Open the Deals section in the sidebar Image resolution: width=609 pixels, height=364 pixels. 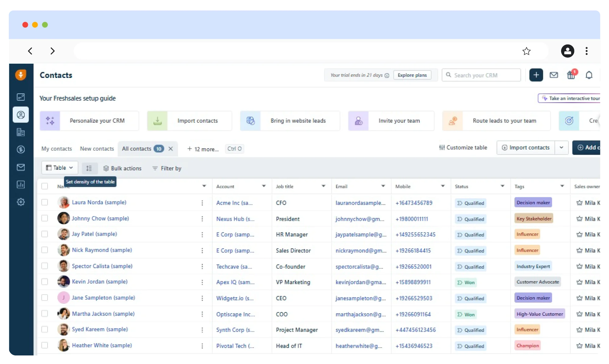21,150
